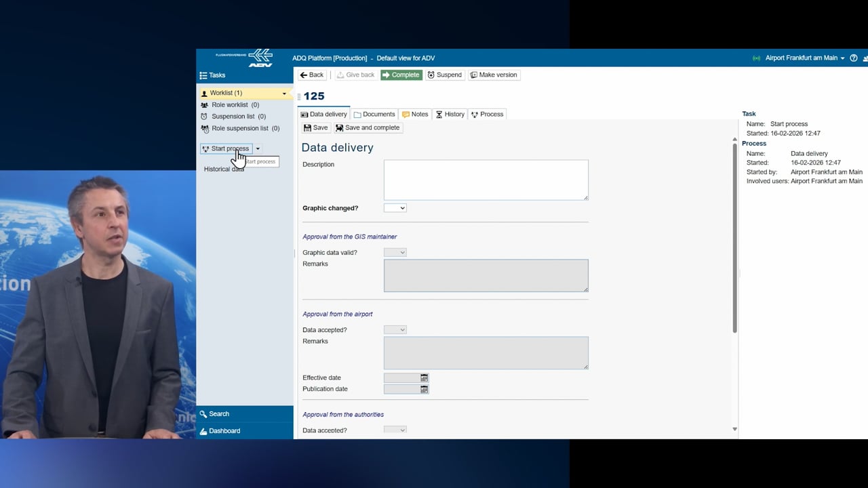Expand the Worklist dropdown arrow
The height and width of the screenshot is (488, 868).
point(284,94)
